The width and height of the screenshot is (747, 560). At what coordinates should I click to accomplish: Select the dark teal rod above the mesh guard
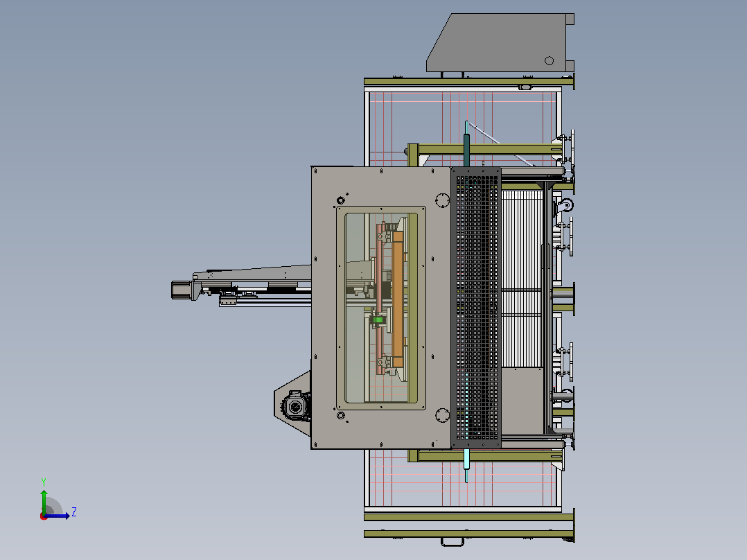tap(467, 150)
